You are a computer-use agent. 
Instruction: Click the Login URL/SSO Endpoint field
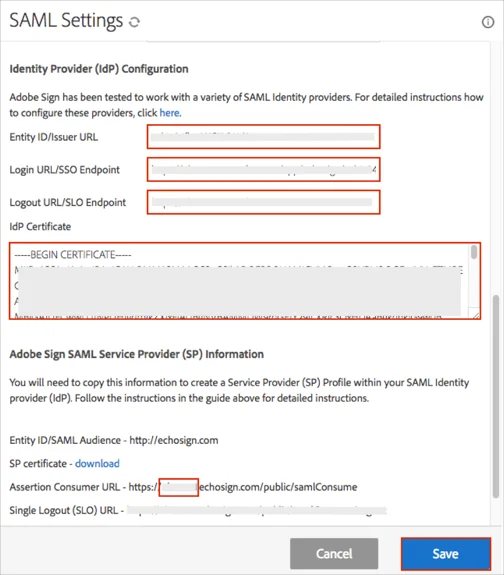263,169
